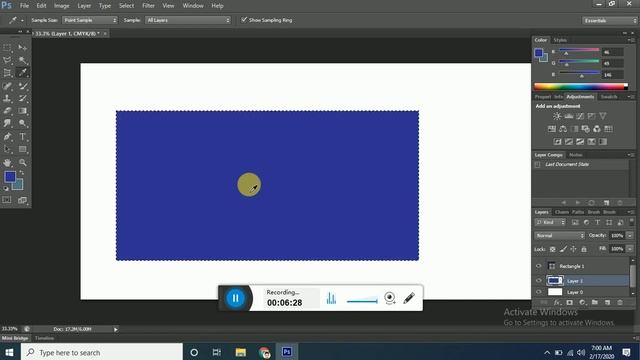
Task: Select the Dodge tool
Action: [22, 123]
